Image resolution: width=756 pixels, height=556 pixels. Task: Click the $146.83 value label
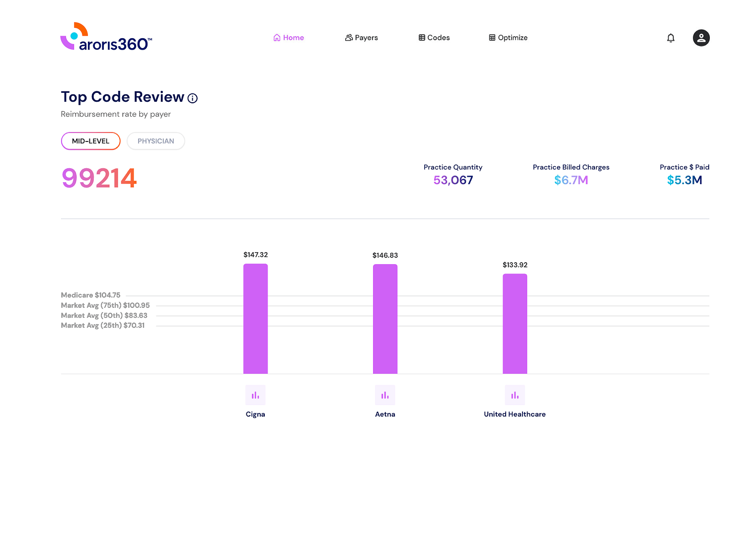coord(385,255)
